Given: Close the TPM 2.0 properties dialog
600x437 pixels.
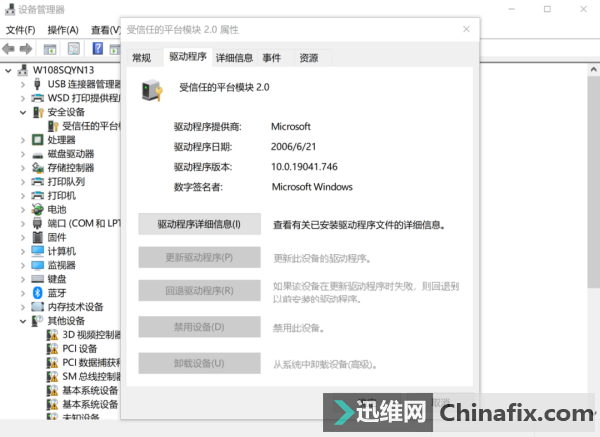Looking at the screenshot, I should pyautogui.click(x=466, y=29).
